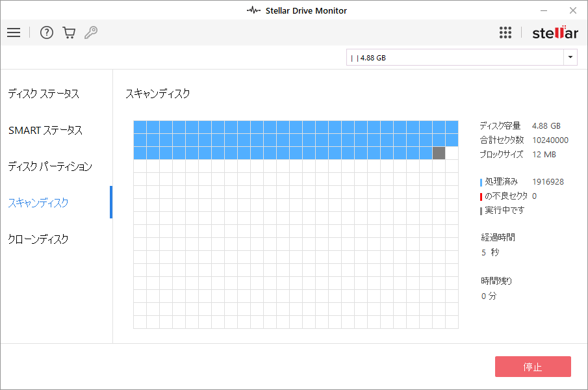
Task: Open the hamburger menu
Action: click(14, 32)
